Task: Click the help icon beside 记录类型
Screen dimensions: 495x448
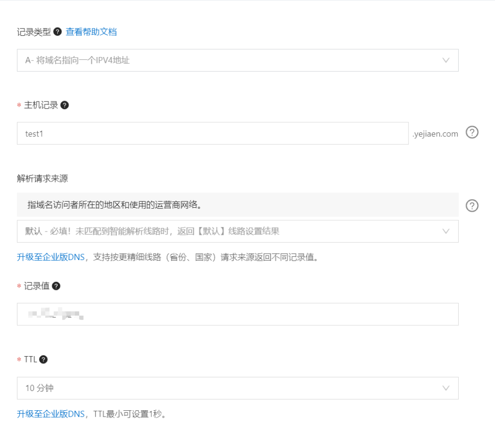Action: (58, 32)
